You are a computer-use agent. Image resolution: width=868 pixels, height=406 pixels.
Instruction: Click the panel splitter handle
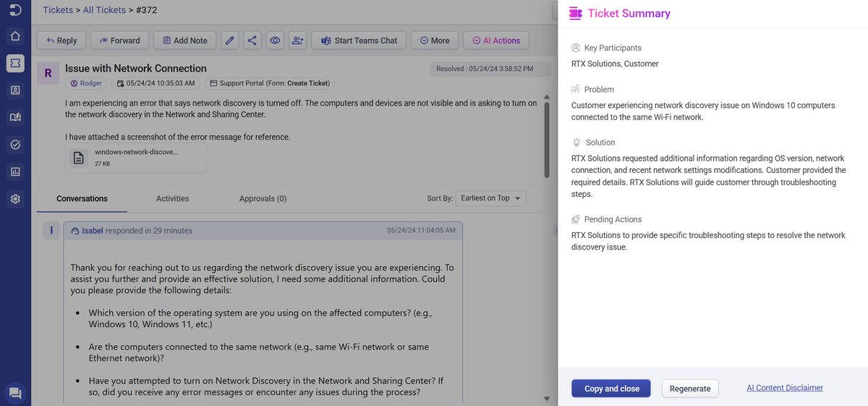click(x=555, y=230)
